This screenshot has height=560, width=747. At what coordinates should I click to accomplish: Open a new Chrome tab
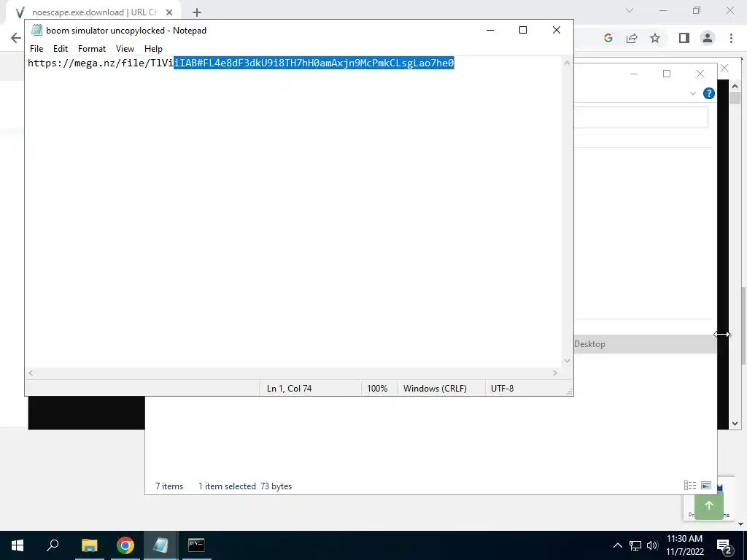197,12
